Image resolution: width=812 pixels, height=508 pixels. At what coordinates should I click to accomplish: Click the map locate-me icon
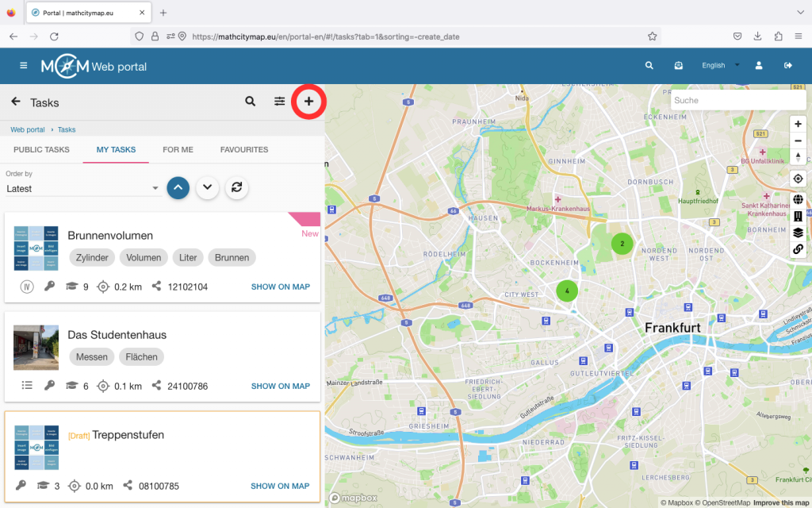pyautogui.click(x=799, y=179)
